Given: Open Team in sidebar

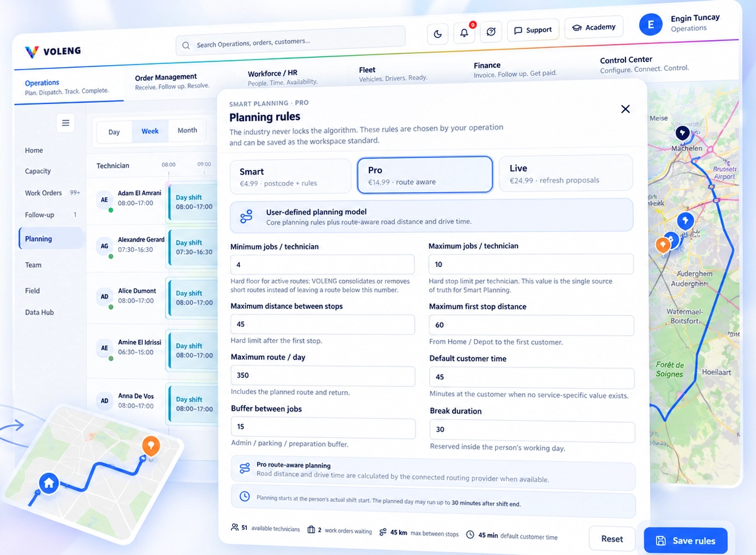Looking at the screenshot, I should 33,265.
